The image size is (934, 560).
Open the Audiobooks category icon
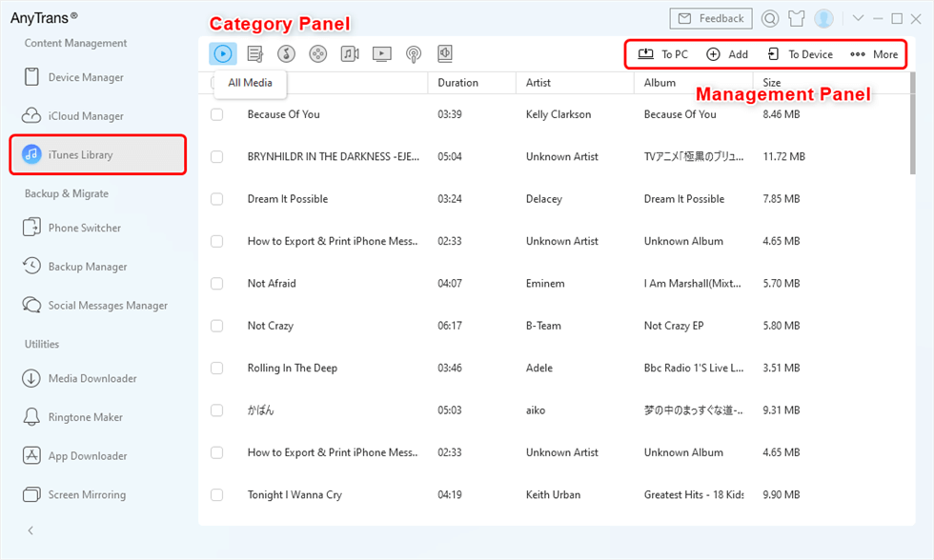tap(445, 54)
